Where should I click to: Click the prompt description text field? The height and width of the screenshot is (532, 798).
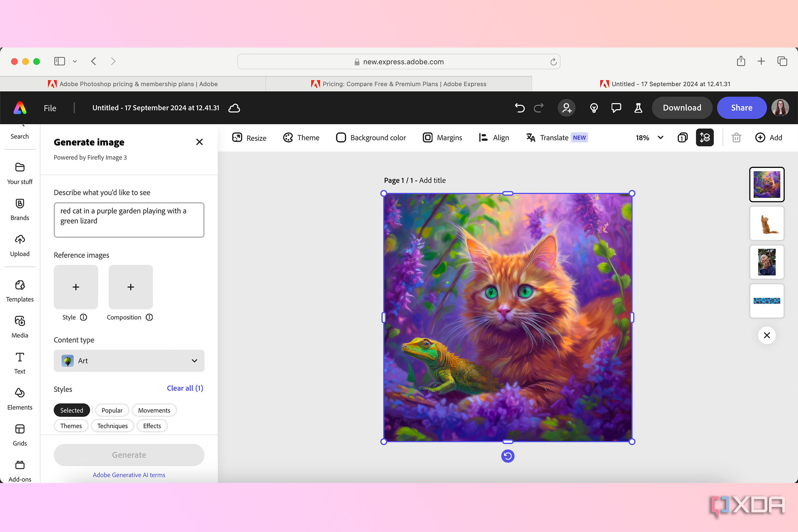pos(129,220)
